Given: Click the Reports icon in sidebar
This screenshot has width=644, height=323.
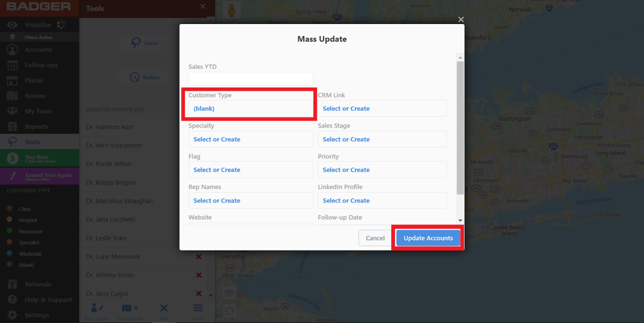Looking at the screenshot, I should click(12, 127).
